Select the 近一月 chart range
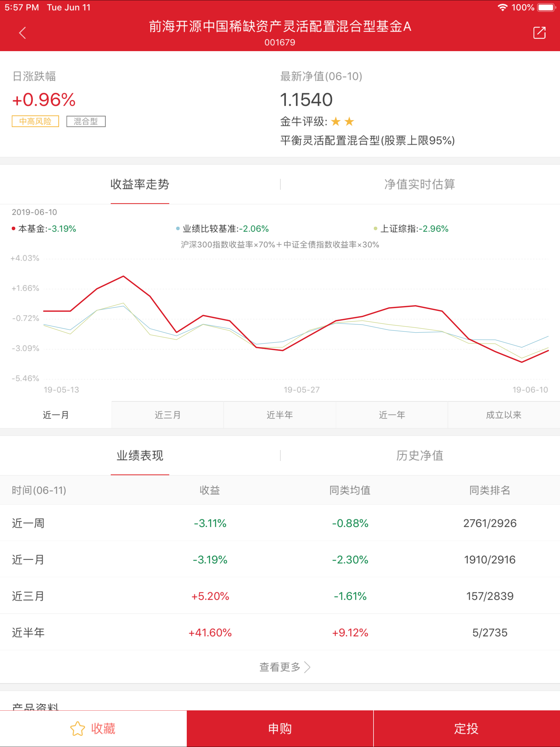Screen dimensions: 560x747 pos(56,415)
